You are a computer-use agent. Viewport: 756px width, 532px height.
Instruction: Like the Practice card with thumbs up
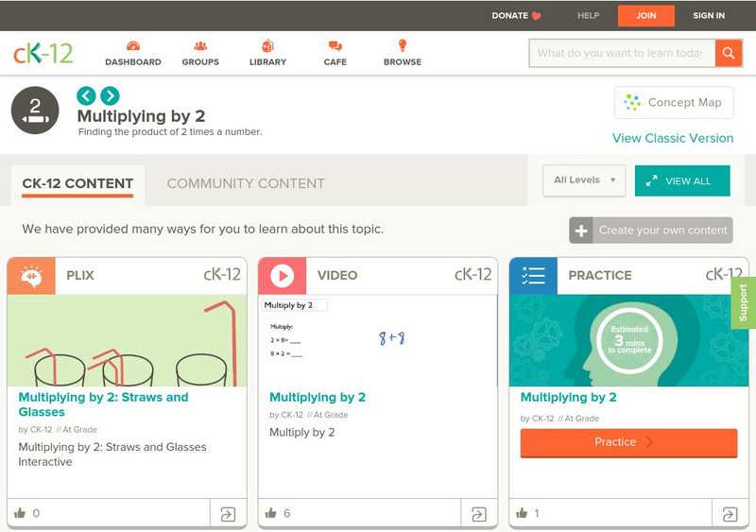click(x=522, y=513)
